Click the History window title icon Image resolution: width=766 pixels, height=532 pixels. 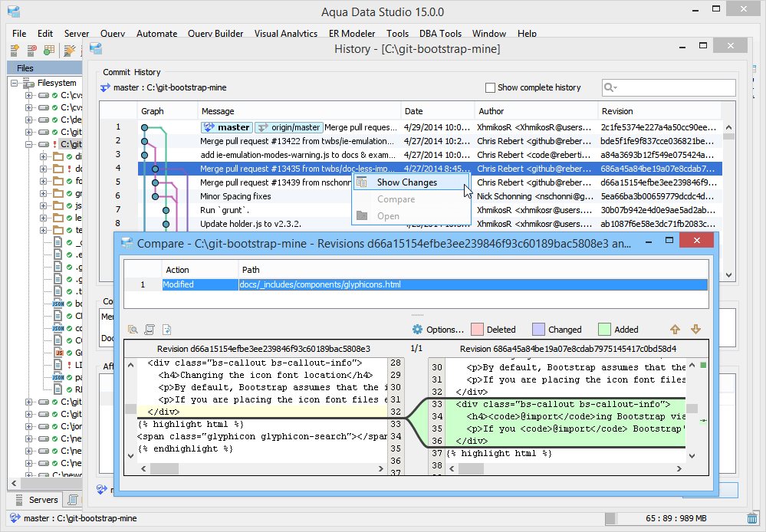click(96, 48)
